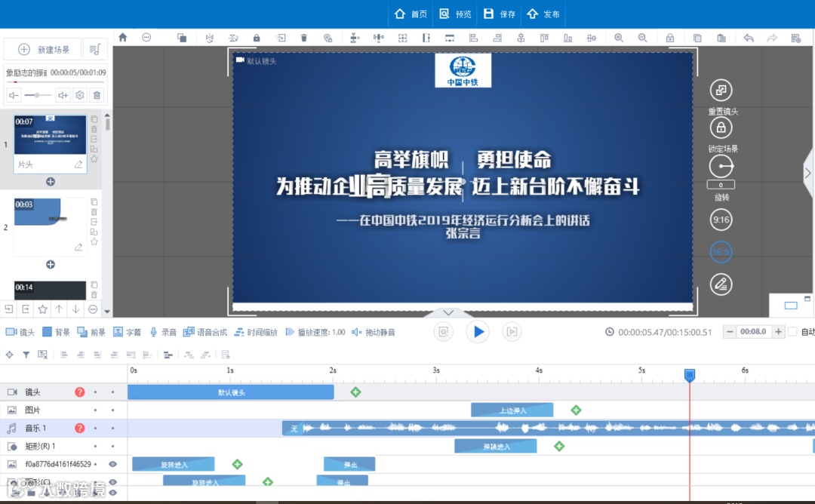The height and width of the screenshot is (504, 815).
Task: Add a scene after scene 1
Action: (51, 182)
